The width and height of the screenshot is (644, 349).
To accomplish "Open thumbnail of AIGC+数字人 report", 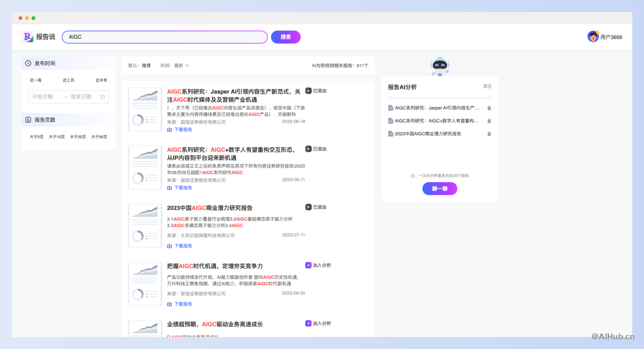I will click(x=145, y=167).
